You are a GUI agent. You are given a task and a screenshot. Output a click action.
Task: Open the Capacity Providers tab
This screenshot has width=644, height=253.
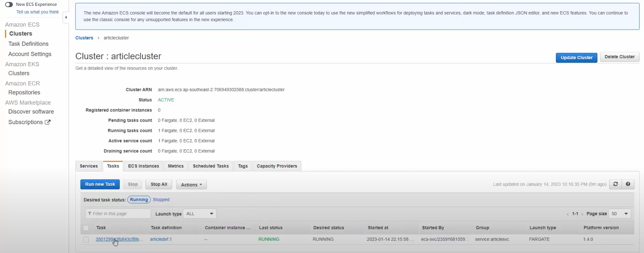tap(277, 166)
